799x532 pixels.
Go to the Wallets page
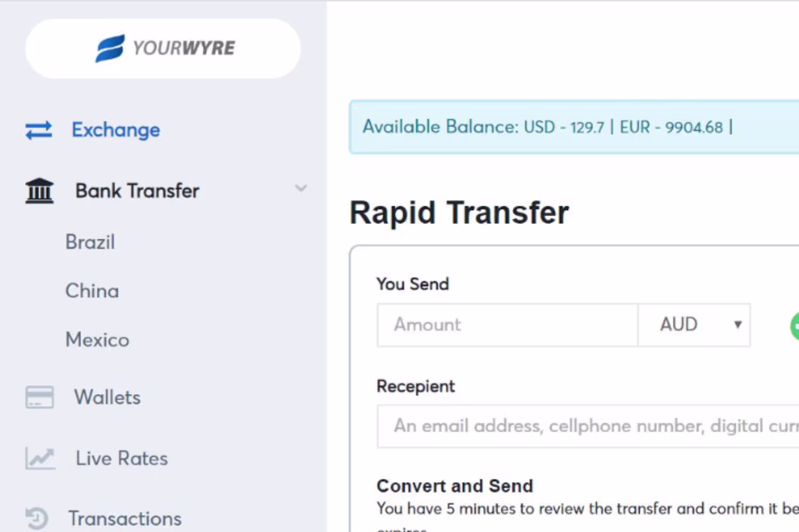(x=107, y=397)
